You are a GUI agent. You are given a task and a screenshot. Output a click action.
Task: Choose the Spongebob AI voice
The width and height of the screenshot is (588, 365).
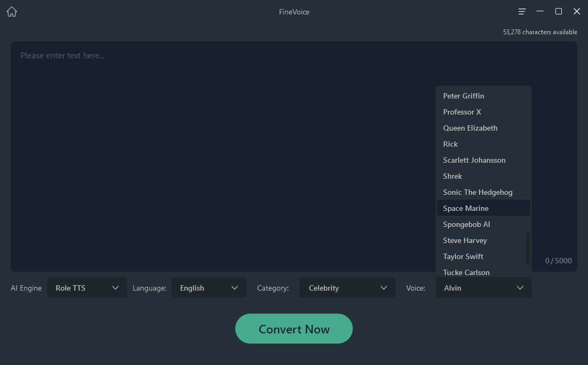tap(483, 224)
